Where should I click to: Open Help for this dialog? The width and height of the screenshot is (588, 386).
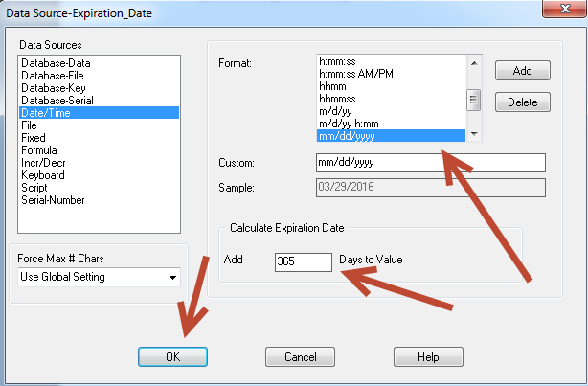[x=427, y=356]
